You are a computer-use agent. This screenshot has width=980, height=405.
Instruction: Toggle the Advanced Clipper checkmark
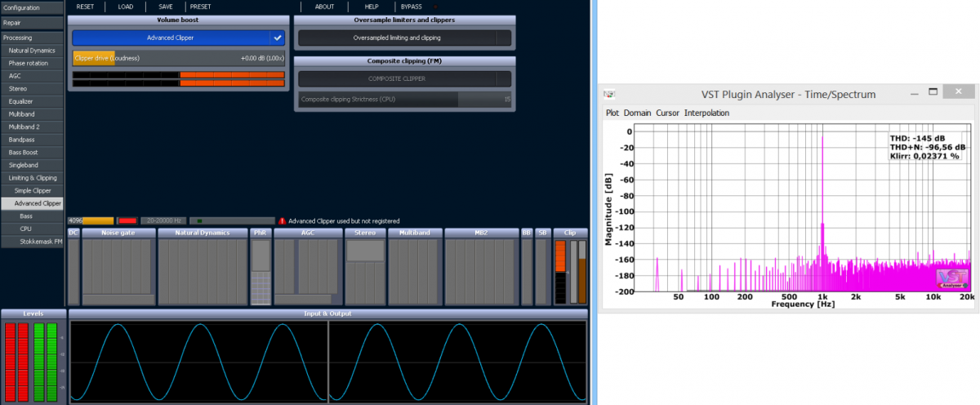click(x=278, y=38)
